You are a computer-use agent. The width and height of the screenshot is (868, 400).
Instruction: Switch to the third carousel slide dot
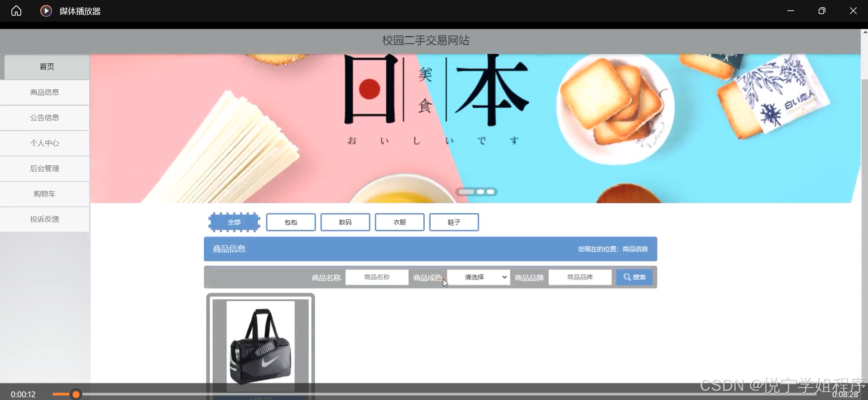[x=490, y=192]
